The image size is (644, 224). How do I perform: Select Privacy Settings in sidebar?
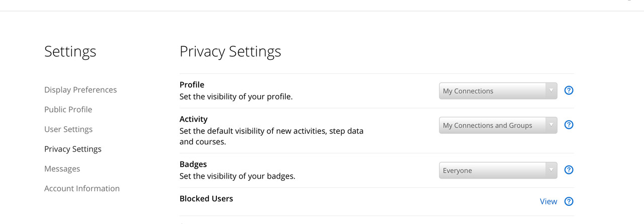(73, 149)
